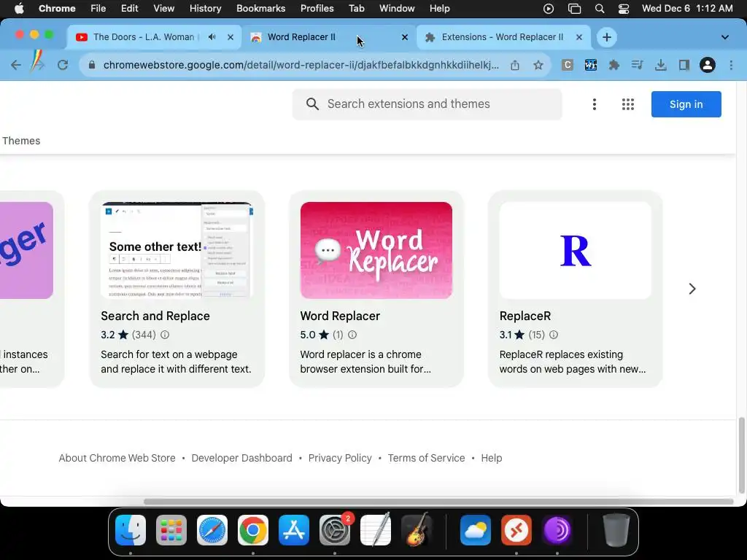Switch to Extensions - Word Replacer II tab

(x=503, y=37)
